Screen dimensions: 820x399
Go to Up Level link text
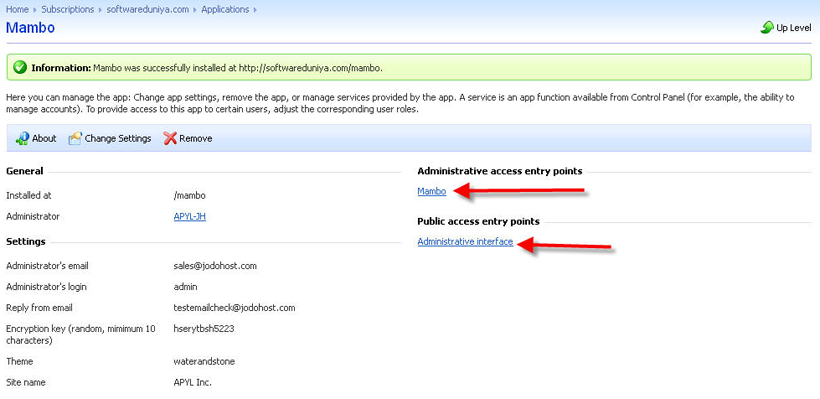coord(794,28)
